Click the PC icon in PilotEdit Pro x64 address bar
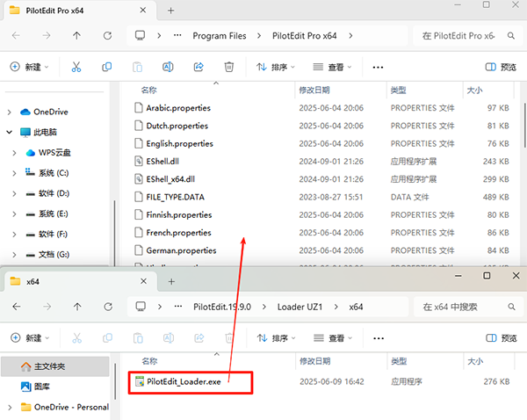 [140, 35]
